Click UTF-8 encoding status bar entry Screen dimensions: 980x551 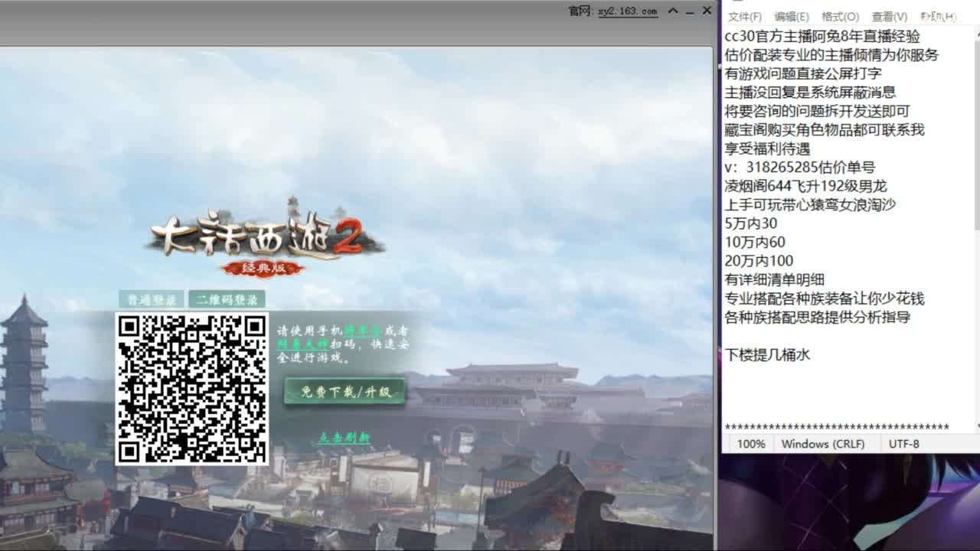[903, 444]
